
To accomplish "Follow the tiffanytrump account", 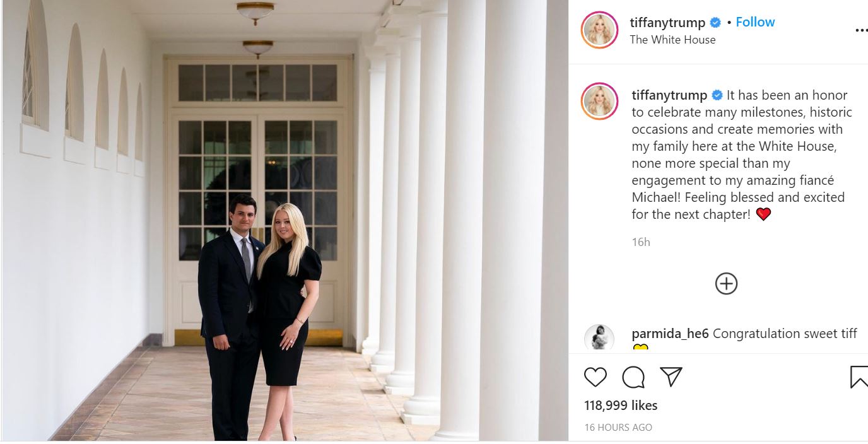I will click(755, 22).
